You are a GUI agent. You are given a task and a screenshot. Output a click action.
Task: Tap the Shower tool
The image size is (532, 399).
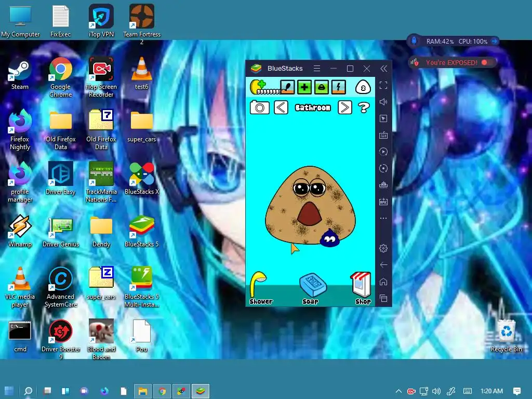pos(260,288)
